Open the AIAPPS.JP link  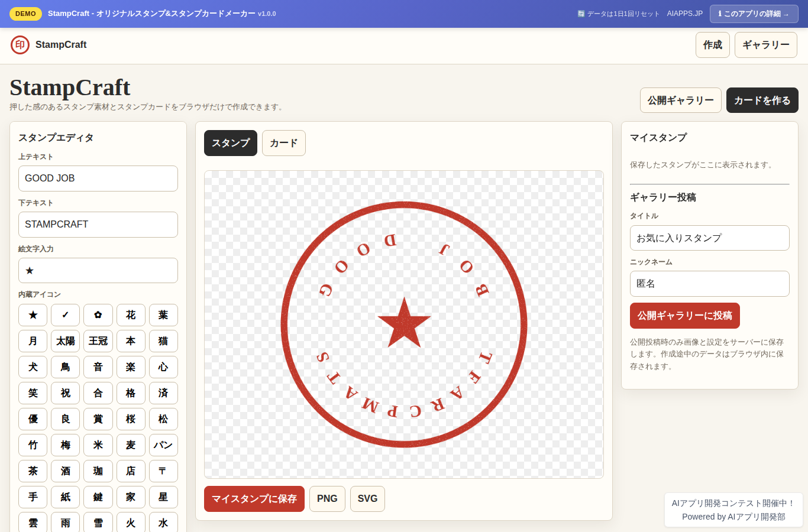click(x=685, y=14)
